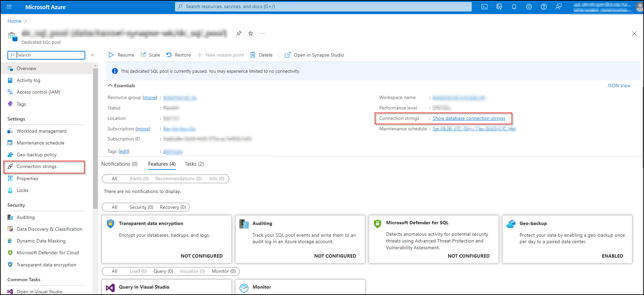Add resource to favorites star
This screenshot has width=644, height=295.
click(251, 33)
